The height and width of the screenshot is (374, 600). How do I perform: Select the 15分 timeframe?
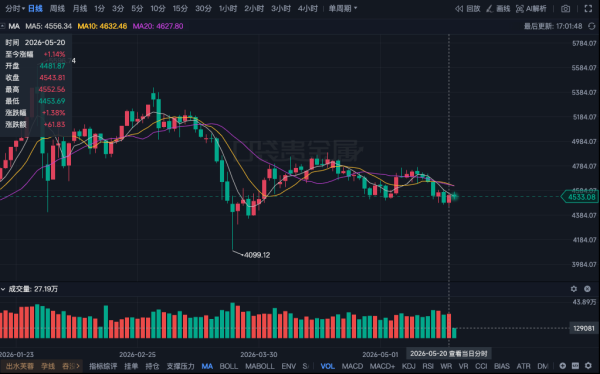(180, 8)
